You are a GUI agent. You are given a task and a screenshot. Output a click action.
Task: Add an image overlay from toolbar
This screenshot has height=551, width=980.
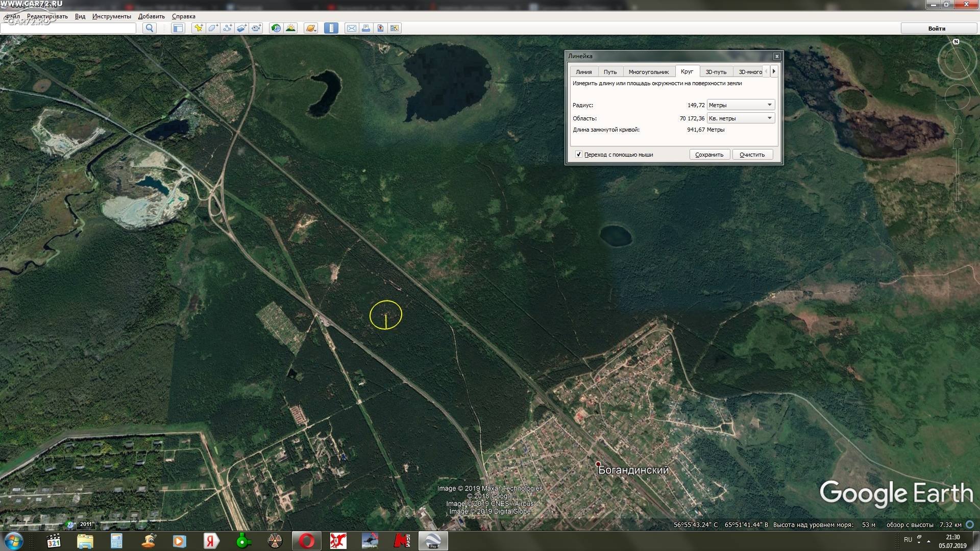(241, 28)
